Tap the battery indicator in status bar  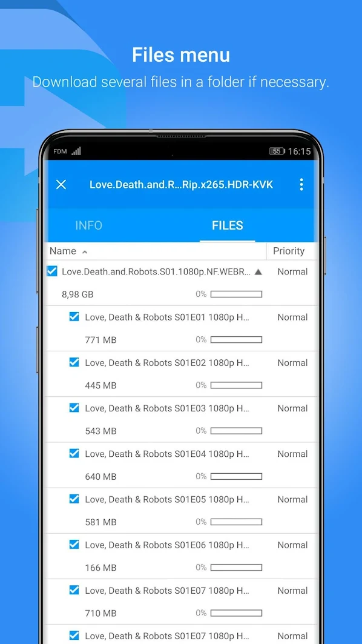(x=277, y=151)
